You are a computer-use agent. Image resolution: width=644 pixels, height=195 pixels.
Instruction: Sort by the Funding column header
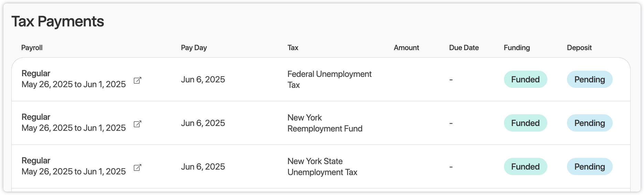tap(517, 48)
